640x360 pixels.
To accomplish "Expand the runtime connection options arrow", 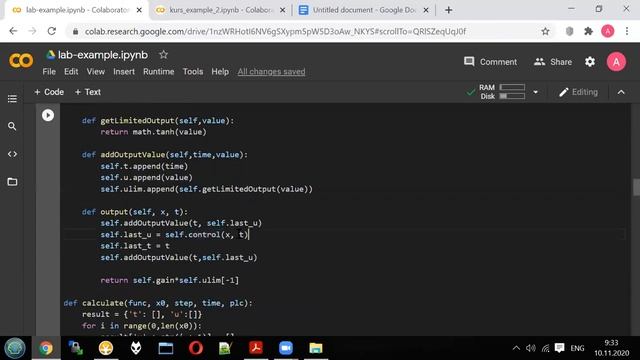I will (x=536, y=92).
